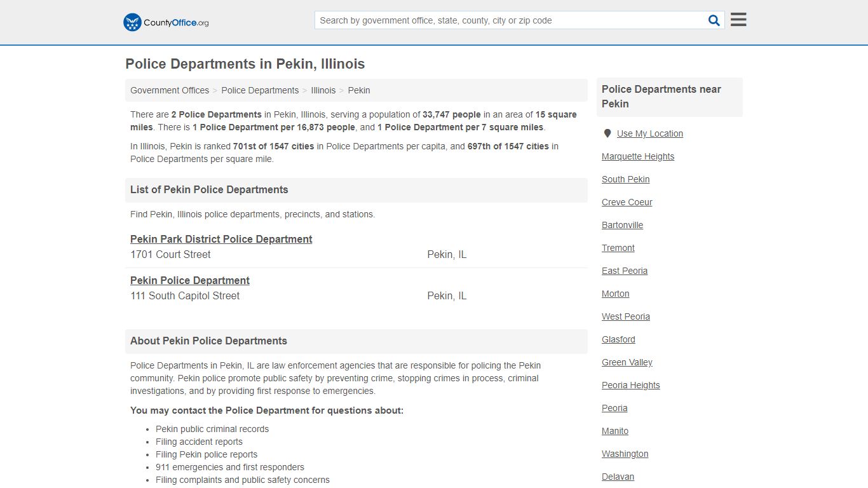Open Manito link
Image resolution: width=868 pixels, height=488 pixels.
click(615, 431)
